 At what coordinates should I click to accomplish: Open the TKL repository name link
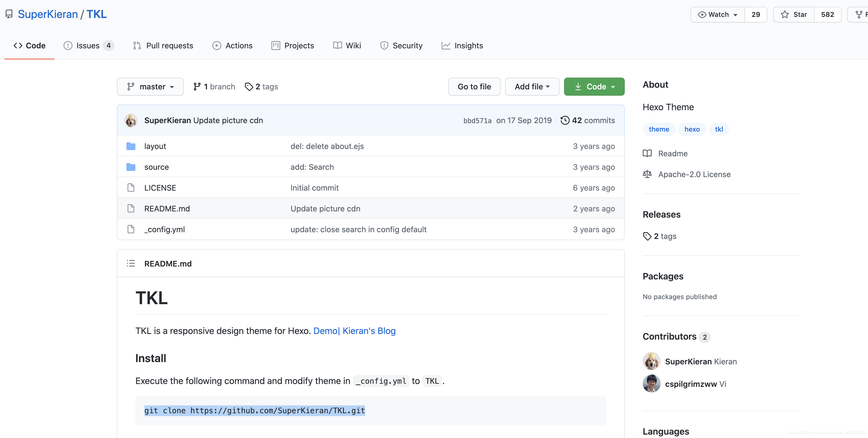tap(97, 14)
